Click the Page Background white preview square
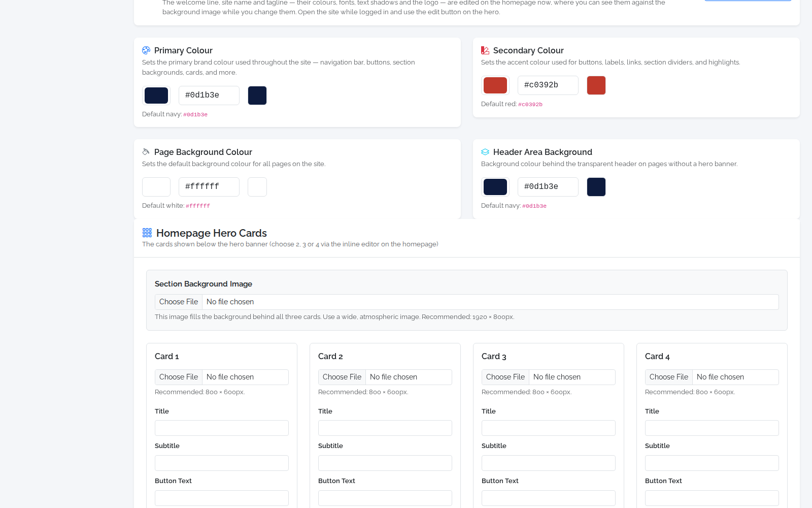 pyautogui.click(x=257, y=187)
